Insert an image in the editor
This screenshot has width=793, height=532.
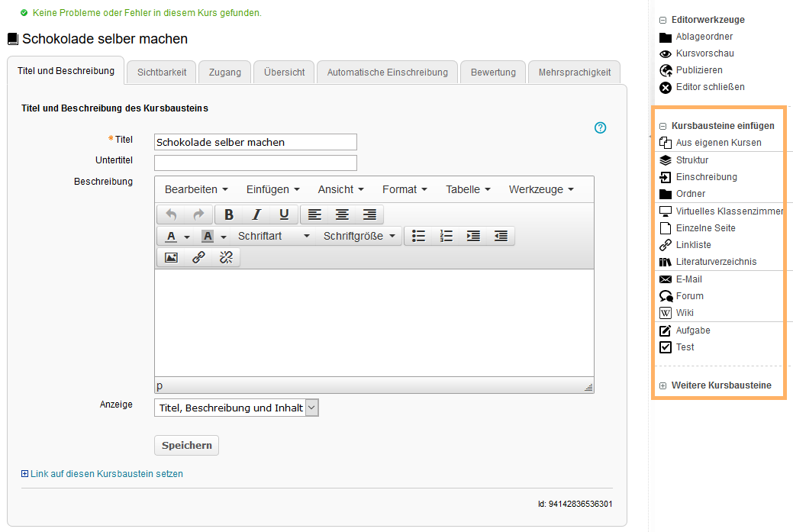tap(170, 257)
